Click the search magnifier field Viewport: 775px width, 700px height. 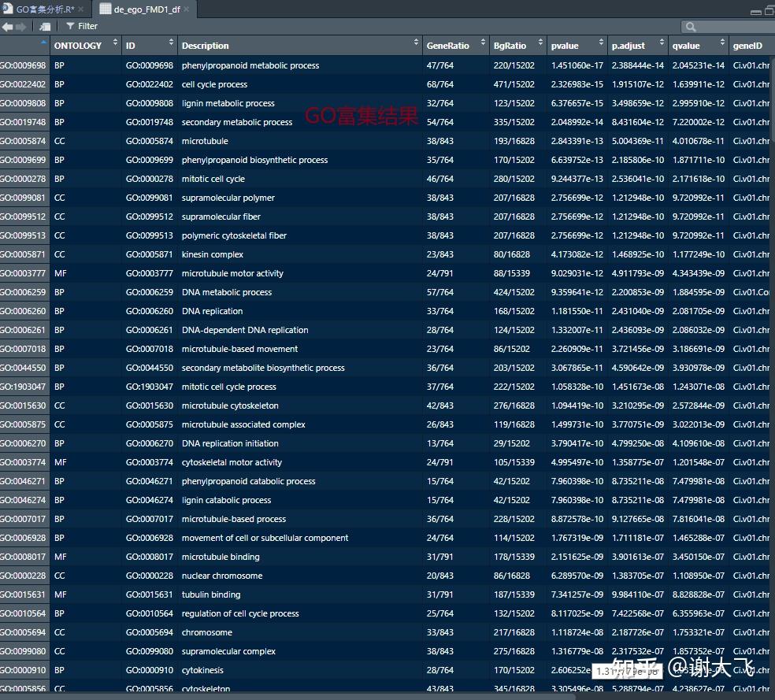(x=728, y=27)
